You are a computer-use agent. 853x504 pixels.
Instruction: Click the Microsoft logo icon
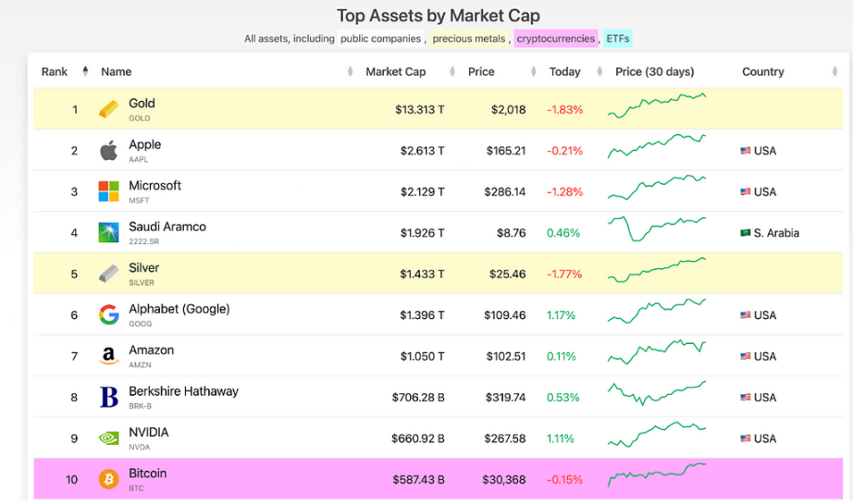[108, 191]
